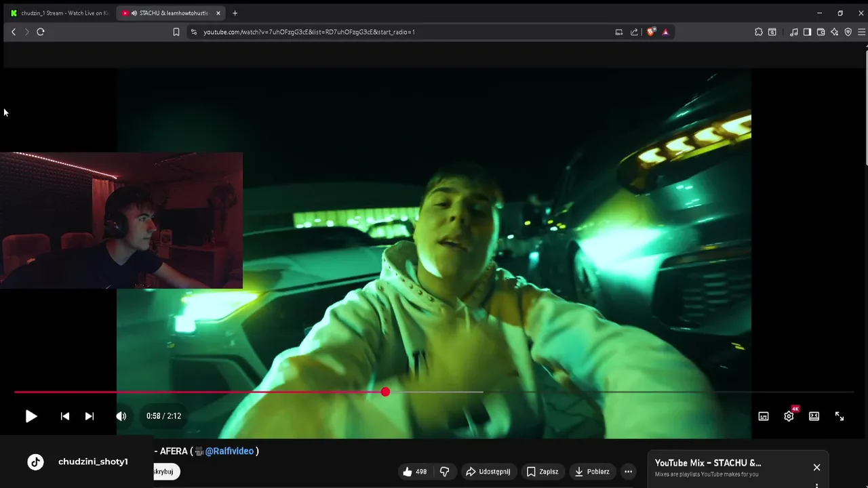This screenshot has height=488, width=868.
Task: Open browser extensions puzzle icon
Action: (759, 32)
